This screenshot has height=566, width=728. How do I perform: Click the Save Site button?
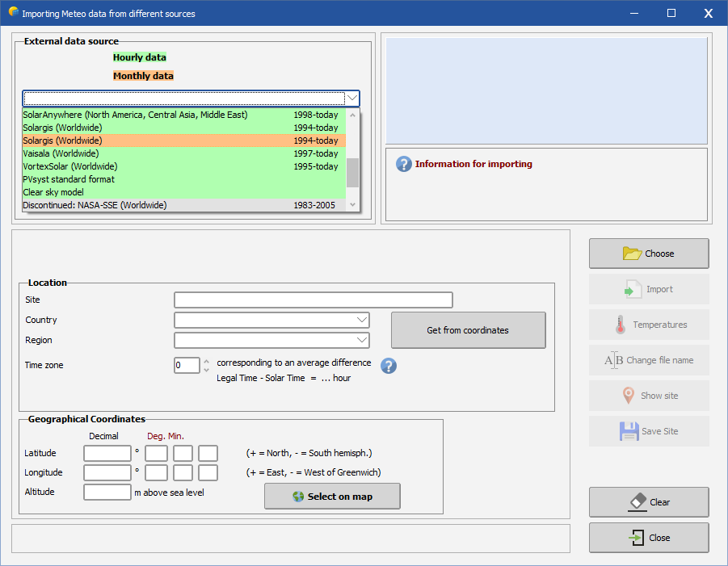click(x=649, y=431)
